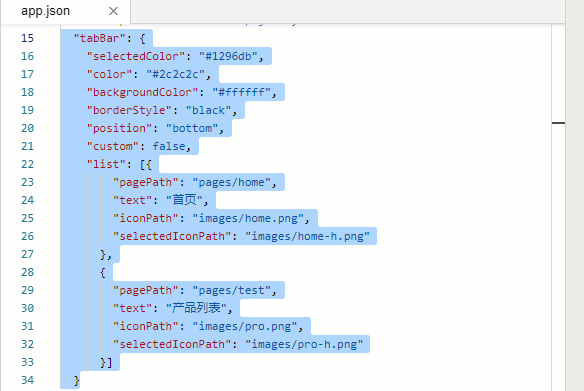The image size is (584, 391).
Task: Click the dark scrollbar position marker
Action: 558,123
